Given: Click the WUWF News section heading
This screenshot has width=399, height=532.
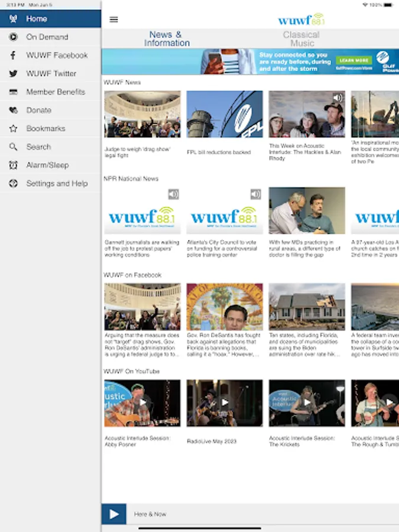Looking at the screenshot, I should tap(122, 82).
